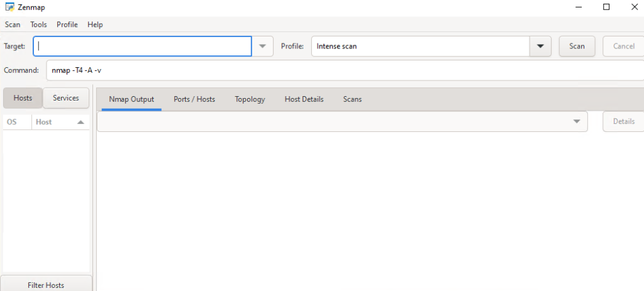Switch to the Ports / Hosts tab
The image size is (644, 291).
coord(194,99)
